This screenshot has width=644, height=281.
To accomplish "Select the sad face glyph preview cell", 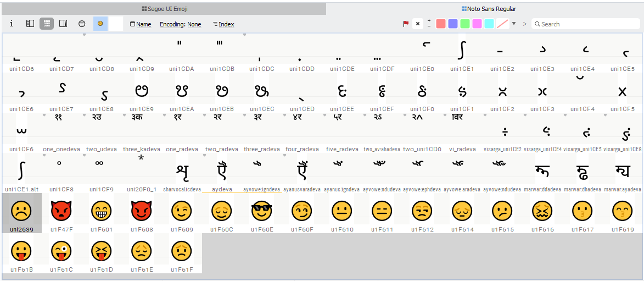I will tap(100, 24).
